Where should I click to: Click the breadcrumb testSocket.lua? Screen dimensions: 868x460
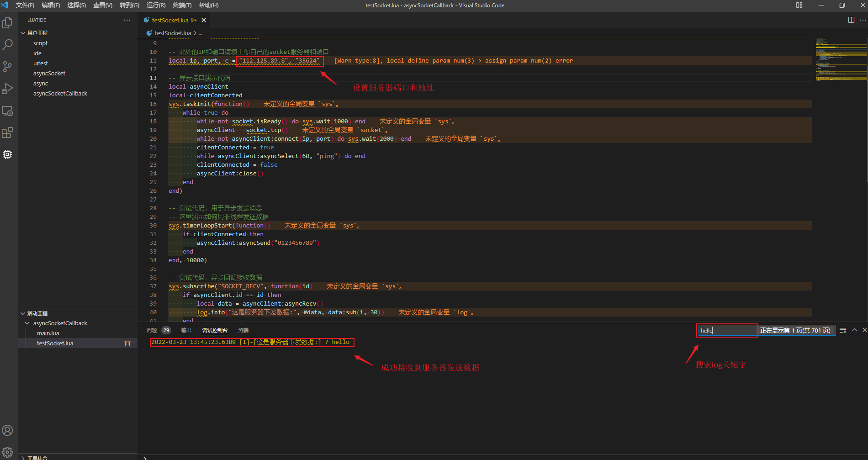coord(173,33)
